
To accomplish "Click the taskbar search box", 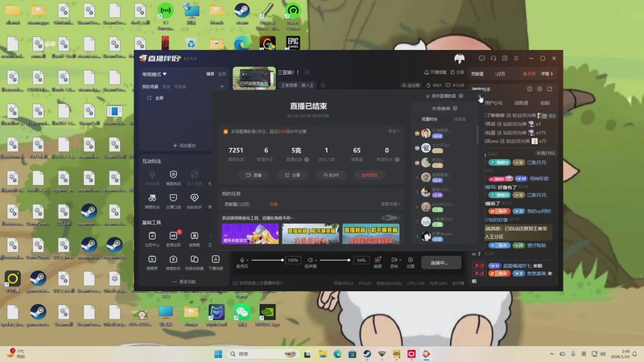I will [263, 354].
